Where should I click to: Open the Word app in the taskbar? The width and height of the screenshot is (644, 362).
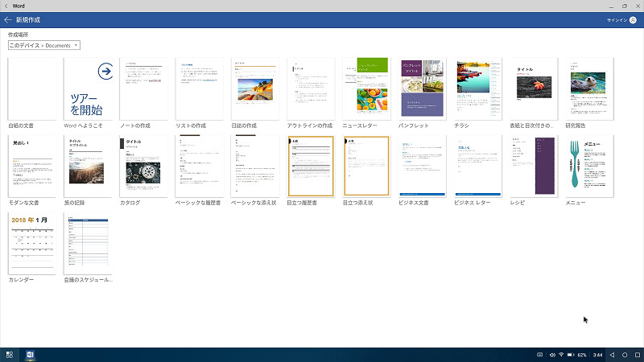30,355
